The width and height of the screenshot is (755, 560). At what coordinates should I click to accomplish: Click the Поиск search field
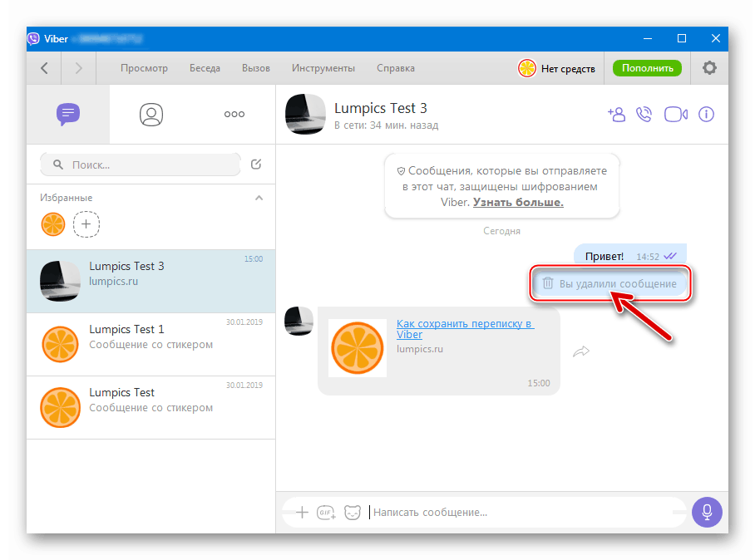[141, 165]
